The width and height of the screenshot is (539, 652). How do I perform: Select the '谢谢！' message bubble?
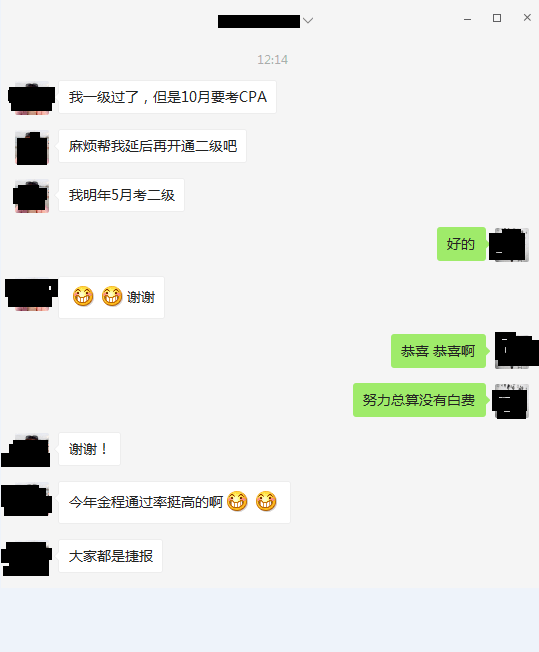[89, 449]
